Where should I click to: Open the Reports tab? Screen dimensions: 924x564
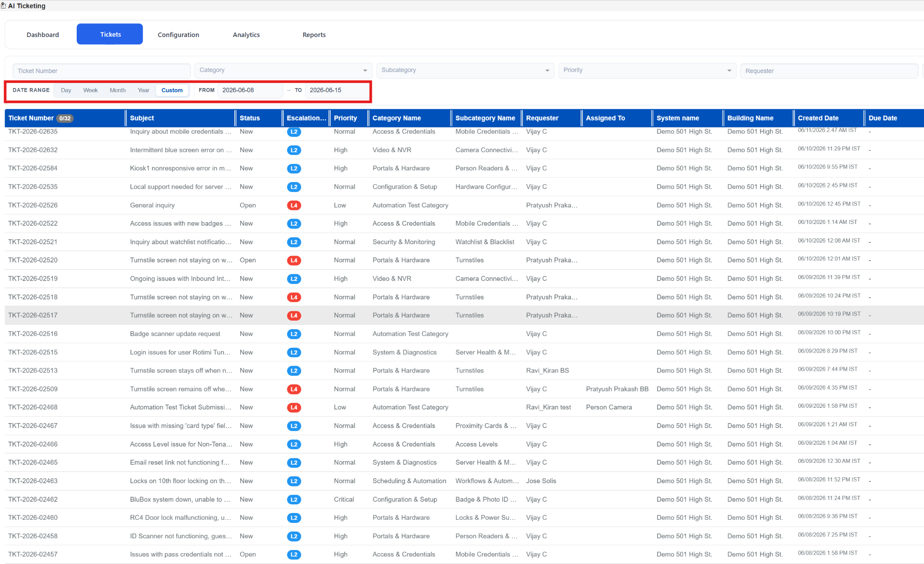pos(314,35)
